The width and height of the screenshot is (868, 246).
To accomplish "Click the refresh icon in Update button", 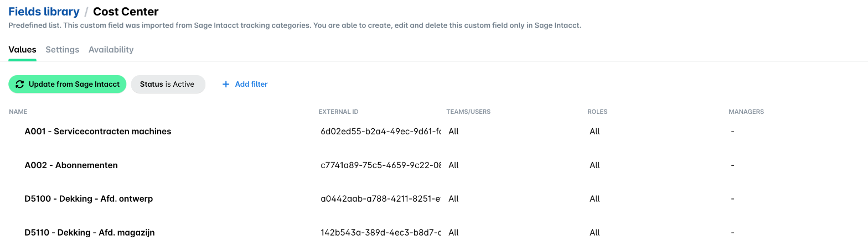I will click(20, 84).
